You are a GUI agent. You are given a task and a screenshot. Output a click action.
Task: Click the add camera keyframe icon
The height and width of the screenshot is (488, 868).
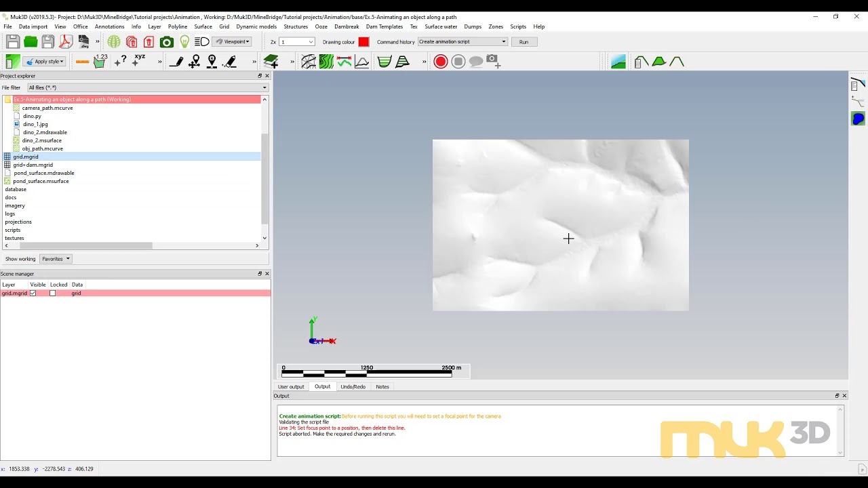coord(494,62)
